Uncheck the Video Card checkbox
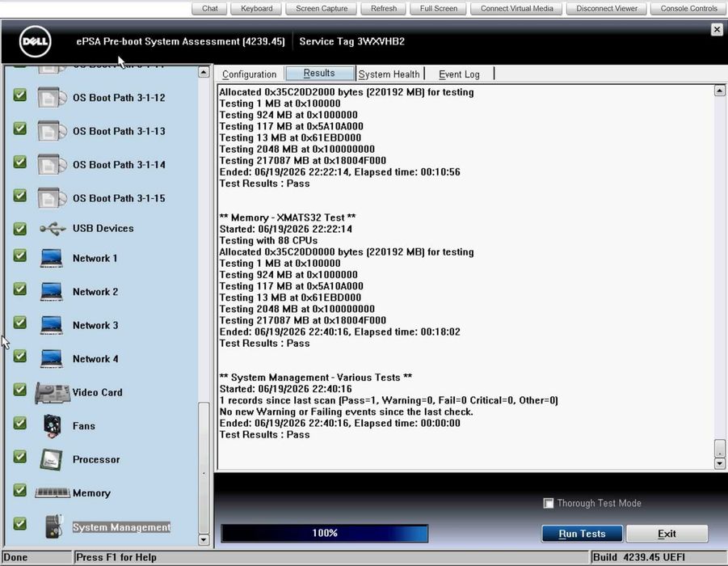728x566 pixels. pos(19,390)
